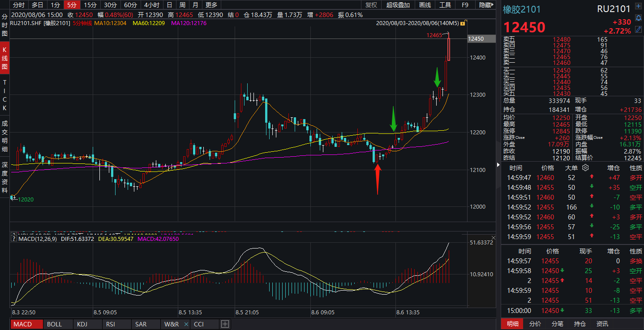Open the 分价 tab at bottom right
The height and width of the screenshot is (330, 644).
click(535, 324)
